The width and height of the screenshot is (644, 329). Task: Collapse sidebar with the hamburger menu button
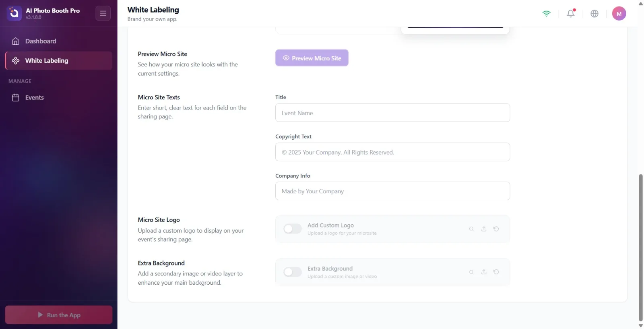point(103,13)
